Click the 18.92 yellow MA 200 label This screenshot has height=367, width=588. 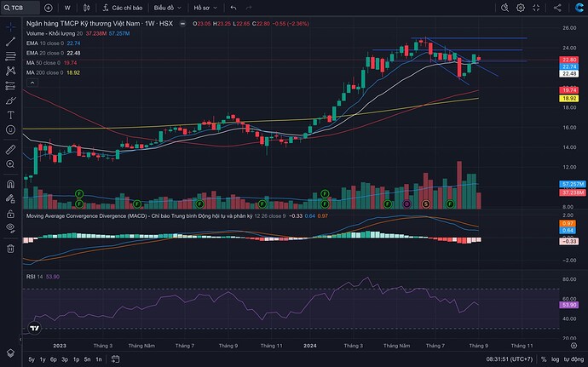[569, 98]
